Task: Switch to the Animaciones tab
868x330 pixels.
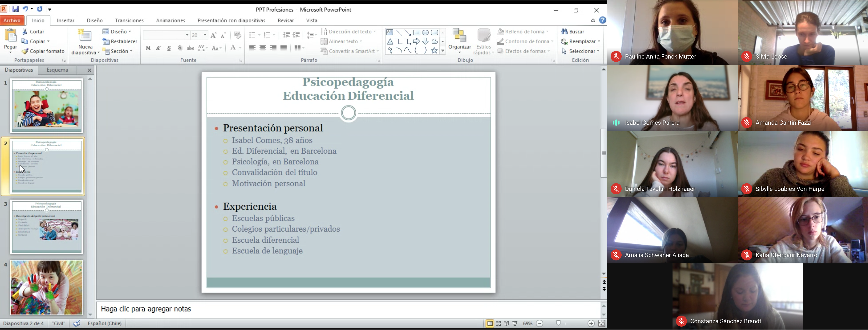Action: tap(170, 21)
